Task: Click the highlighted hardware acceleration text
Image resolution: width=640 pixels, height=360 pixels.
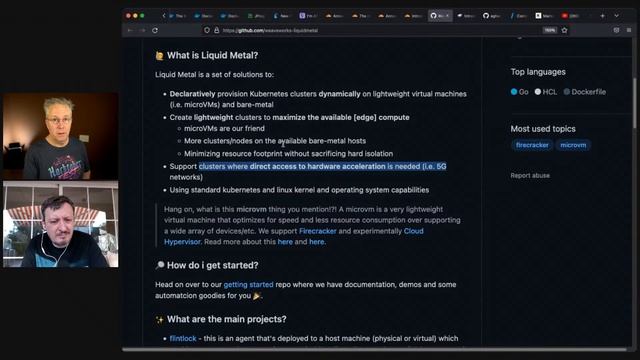Action: click(x=322, y=166)
